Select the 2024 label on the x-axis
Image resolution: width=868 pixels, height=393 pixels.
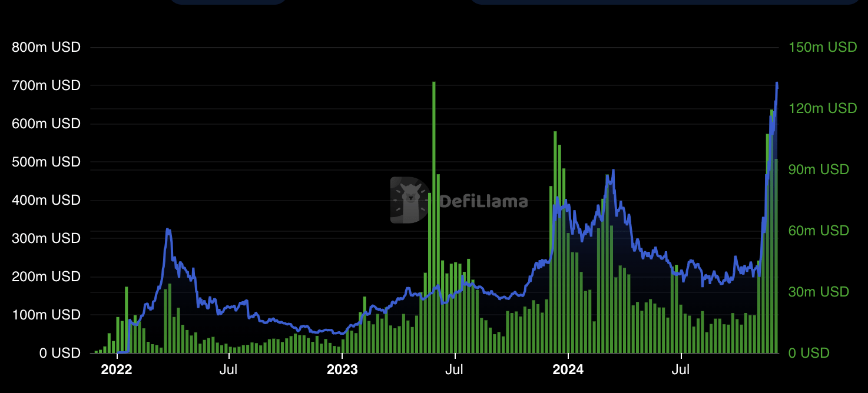tap(568, 370)
